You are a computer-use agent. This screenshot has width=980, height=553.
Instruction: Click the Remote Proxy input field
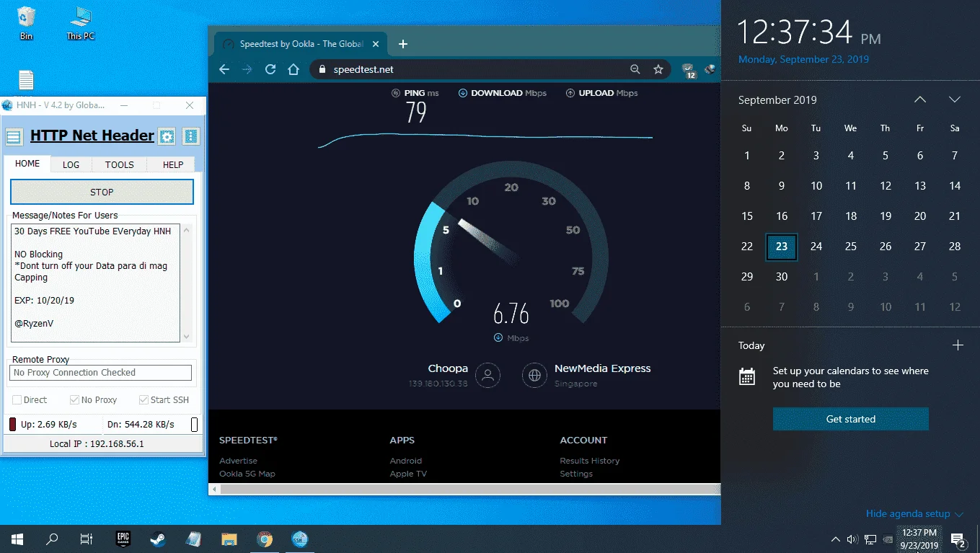pos(101,373)
